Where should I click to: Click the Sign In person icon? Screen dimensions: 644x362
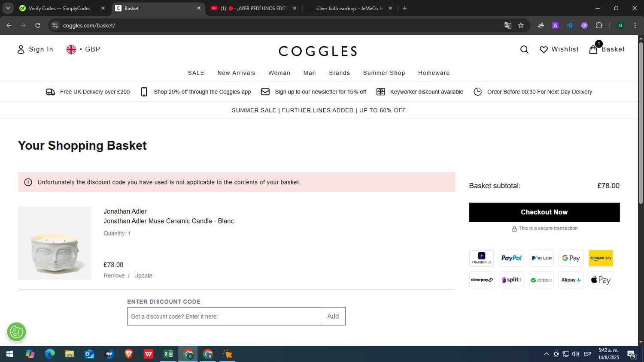pyautogui.click(x=21, y=50)
